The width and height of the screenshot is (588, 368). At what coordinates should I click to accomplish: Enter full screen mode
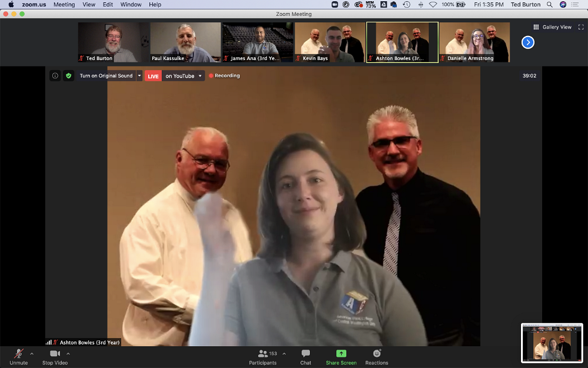(581, 27)
